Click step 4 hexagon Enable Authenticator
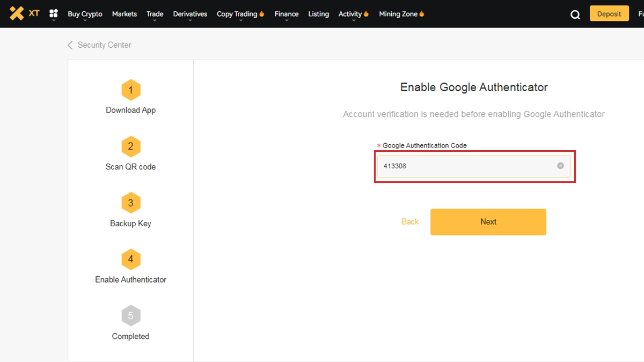Screen dimensions: 644x362 130,260
